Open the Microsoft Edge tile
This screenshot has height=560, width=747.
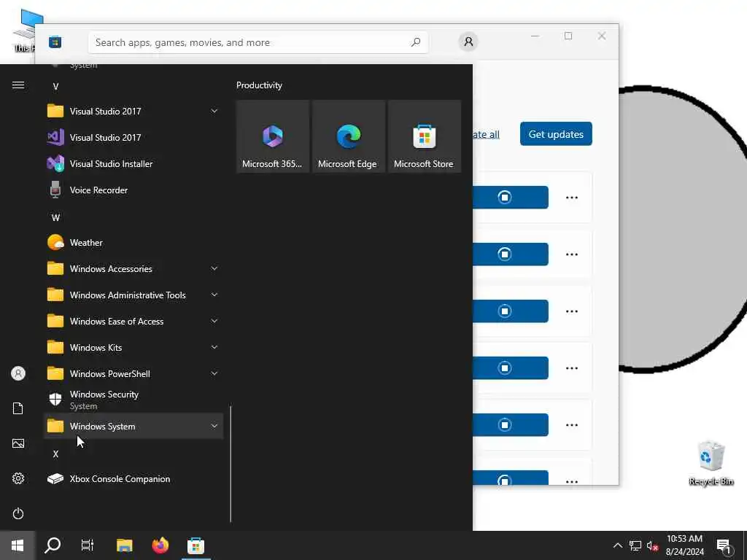pos(348,136)
